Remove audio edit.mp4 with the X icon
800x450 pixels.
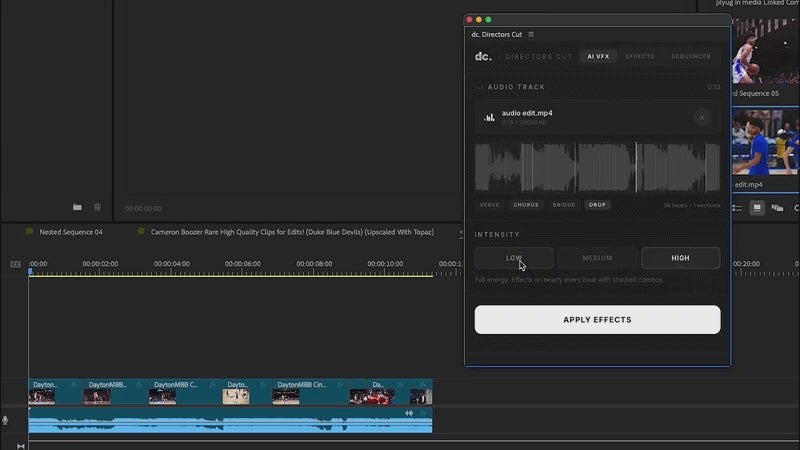point(702,118)
